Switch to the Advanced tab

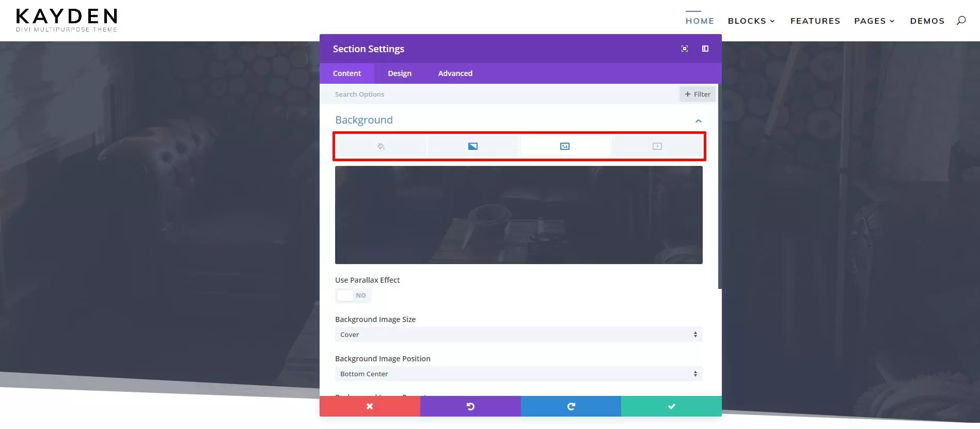click(x=455, y=73)
